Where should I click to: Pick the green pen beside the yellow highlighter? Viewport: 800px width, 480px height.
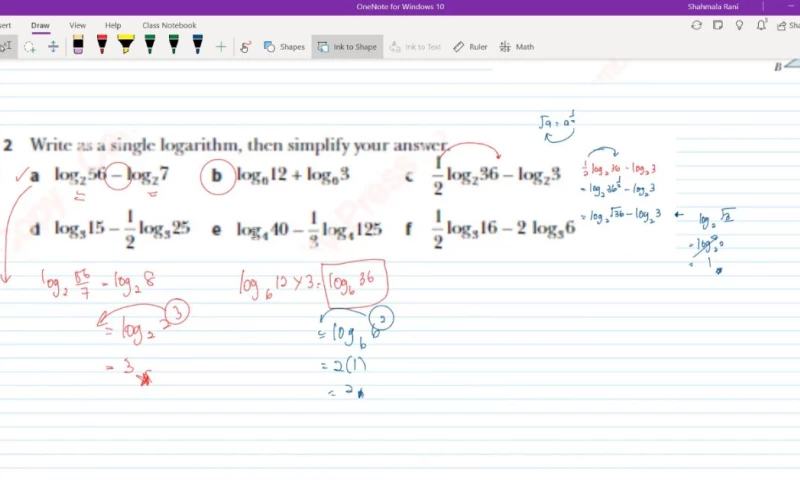149,45
